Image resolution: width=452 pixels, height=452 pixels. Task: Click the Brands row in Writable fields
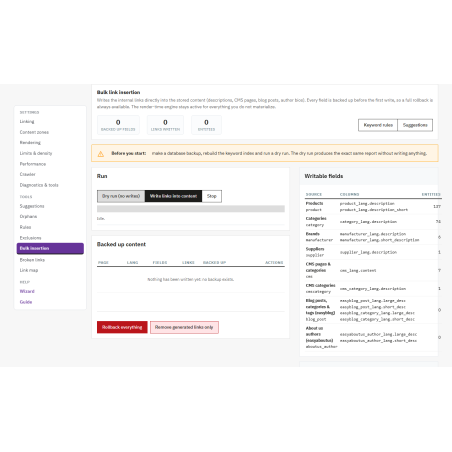(x=373, y=237)
